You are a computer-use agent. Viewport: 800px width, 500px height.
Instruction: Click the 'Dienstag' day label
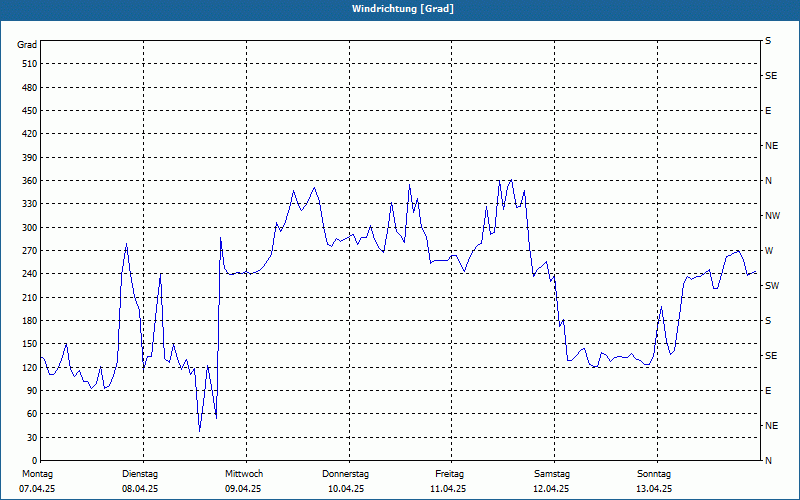pyautogui.click(x=140, y=474)
